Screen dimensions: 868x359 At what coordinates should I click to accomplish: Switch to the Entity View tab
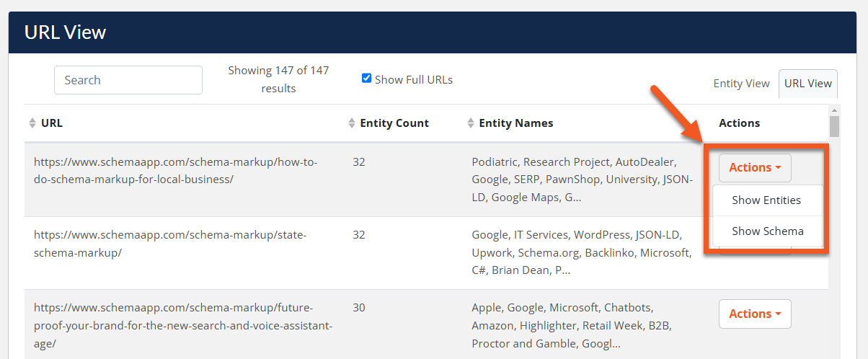coord(741,84)
